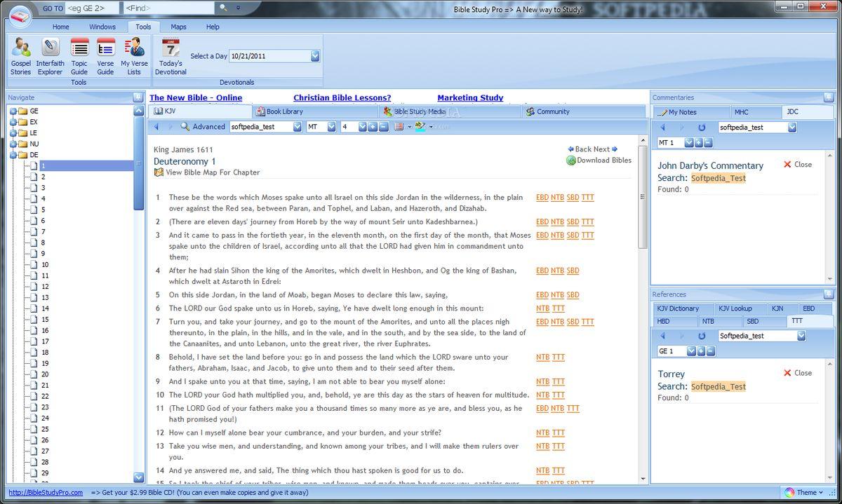Image resolution: width=842 pixels, height=504 pixels.
Task: Click plus next to GE 1 in References
Action: coord(700,351)
